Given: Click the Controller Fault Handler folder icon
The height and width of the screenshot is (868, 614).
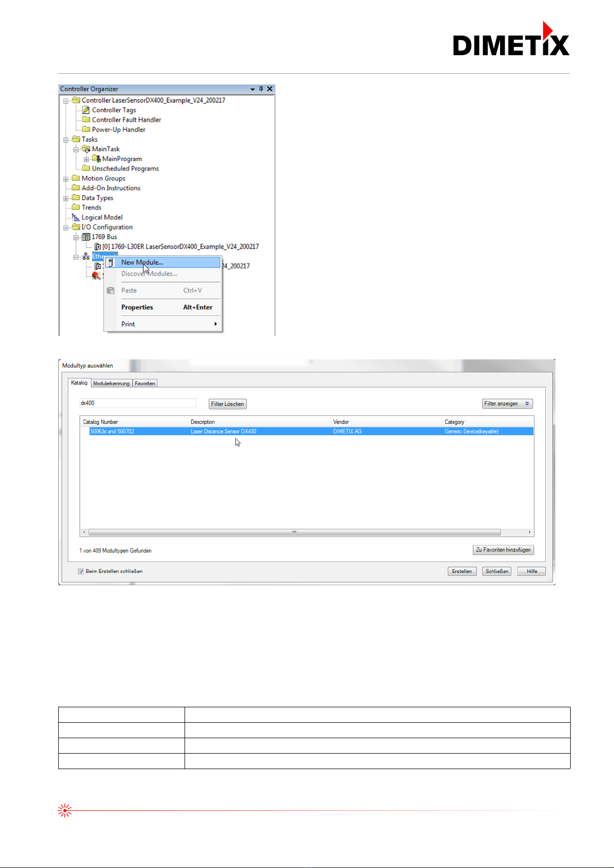Looking at the screenshot, I should 86,120.
